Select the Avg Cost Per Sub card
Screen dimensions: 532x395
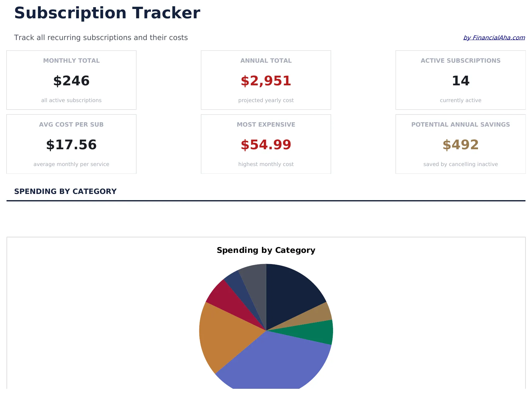pyautogui.click(x=71, y=144)
